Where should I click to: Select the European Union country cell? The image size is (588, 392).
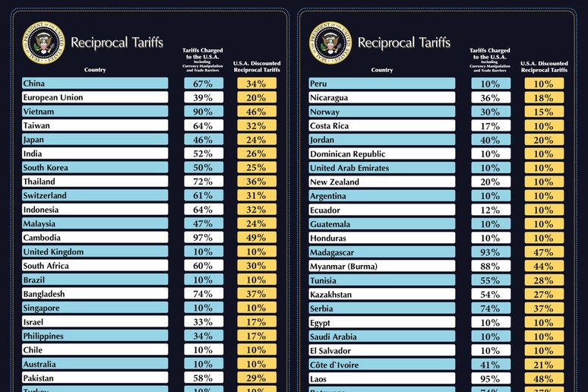coord(95,97)
